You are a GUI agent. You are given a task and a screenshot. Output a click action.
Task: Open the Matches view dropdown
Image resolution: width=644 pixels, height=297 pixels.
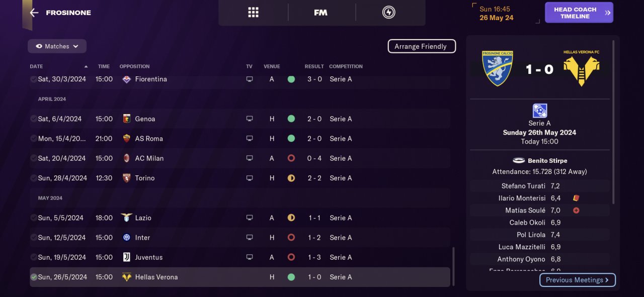click(x=57, y=46)
